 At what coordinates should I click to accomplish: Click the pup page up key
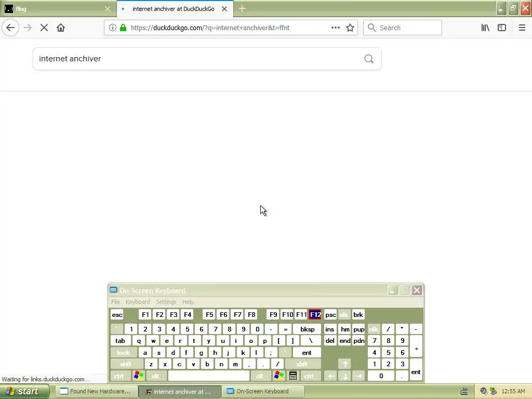tap(358, 329)
